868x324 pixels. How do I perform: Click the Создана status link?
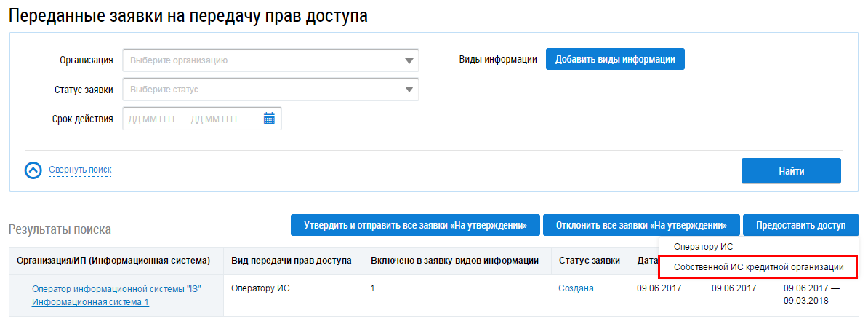pos(576,288)
